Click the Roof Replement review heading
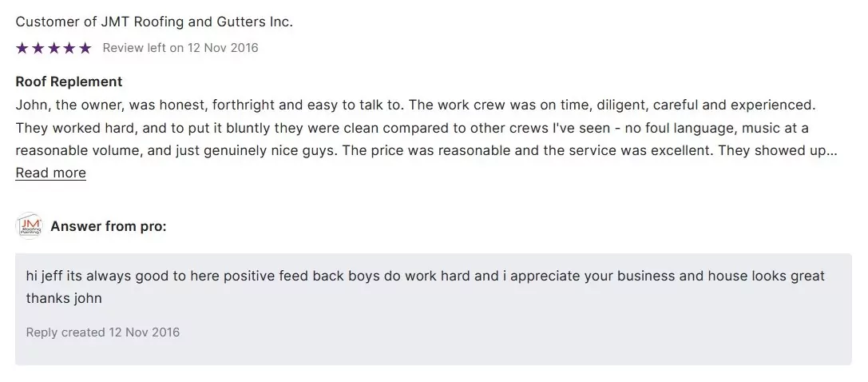868x382 pixels. click(69, 82)
